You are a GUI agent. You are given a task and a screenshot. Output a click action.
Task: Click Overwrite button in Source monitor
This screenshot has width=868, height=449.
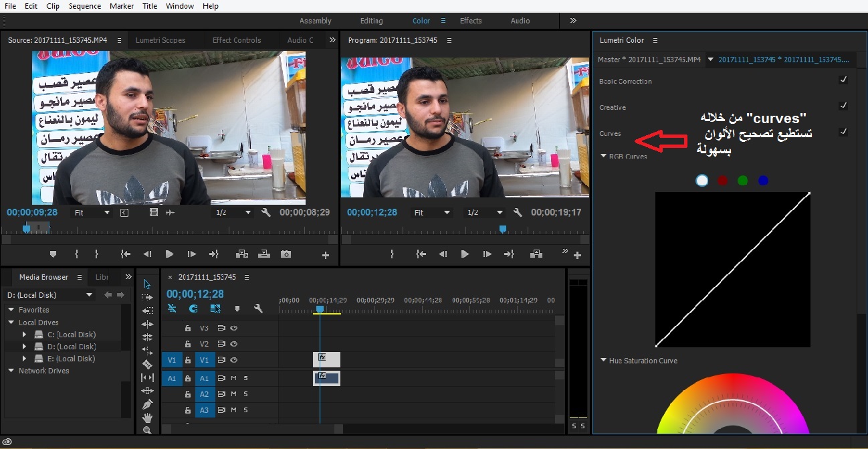[x=263, y=254]
